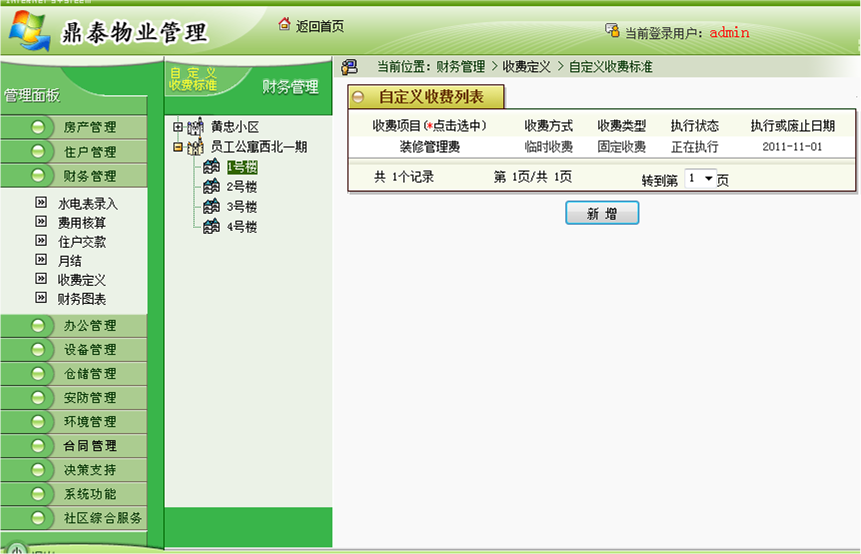Open the 系统功能 menu section

tap(89, 494)
